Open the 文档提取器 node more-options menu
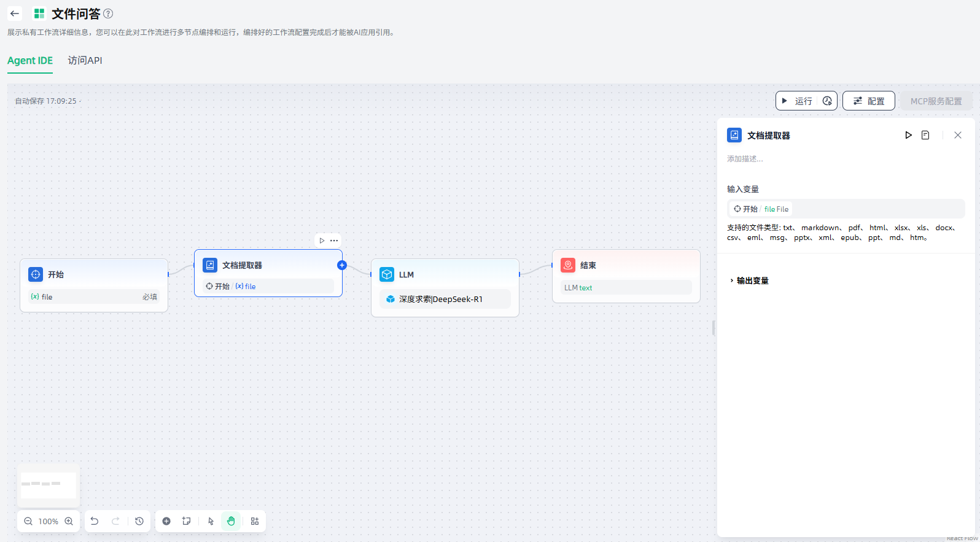980x542 pixels. (334, 241)
